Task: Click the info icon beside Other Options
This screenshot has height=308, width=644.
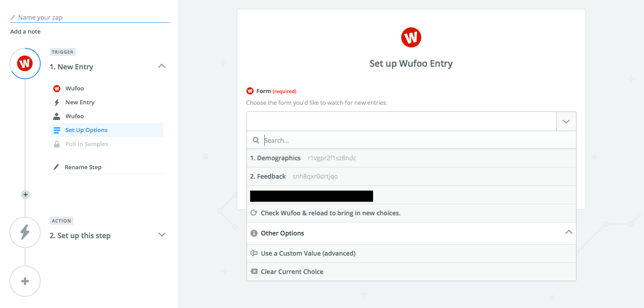Action: click(254, 233)
